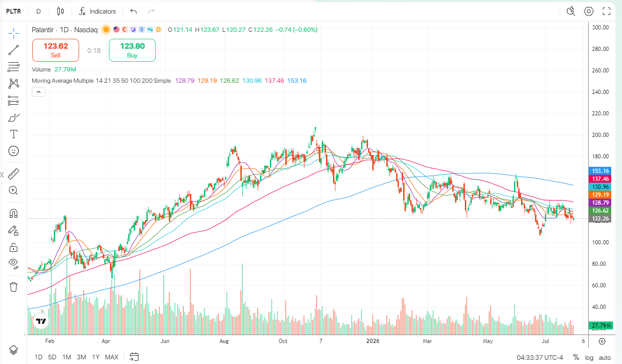Image resolution: width=622 pixels, height=364 pixels.
Task: Toggle log scale
Action: [x=588, y=357]
